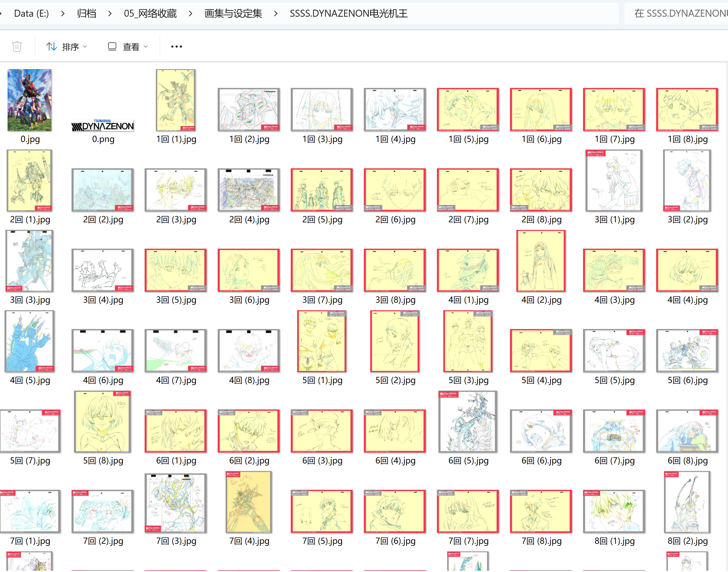Viewport: 728px width, 572px height.
Task: Select thumbnail 5回 (2).jpg
Action: [x=395, y=341]
